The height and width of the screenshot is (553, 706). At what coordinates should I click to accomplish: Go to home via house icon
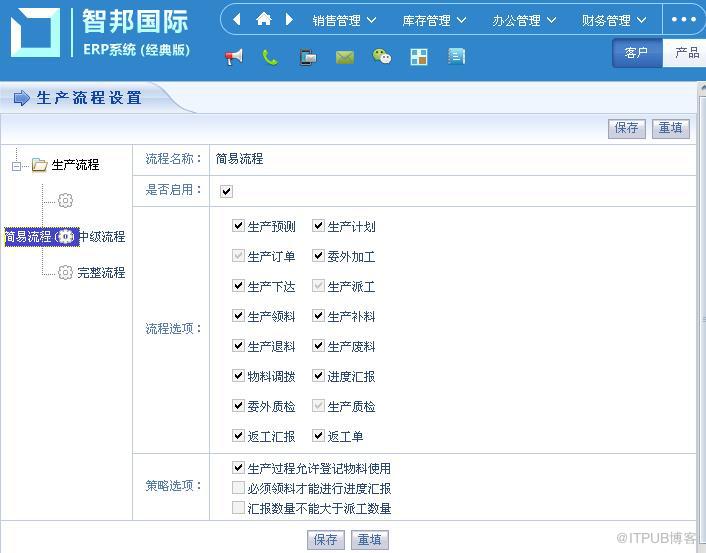point(263,19)
